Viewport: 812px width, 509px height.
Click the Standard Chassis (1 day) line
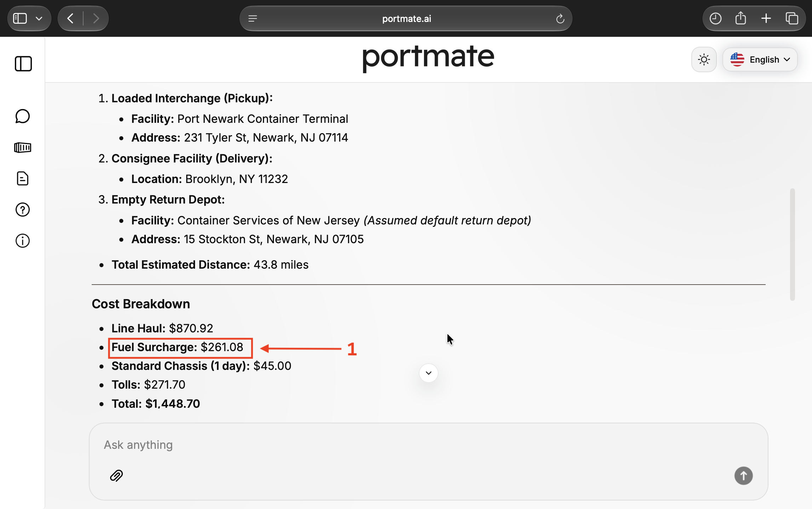click(201, 366)
